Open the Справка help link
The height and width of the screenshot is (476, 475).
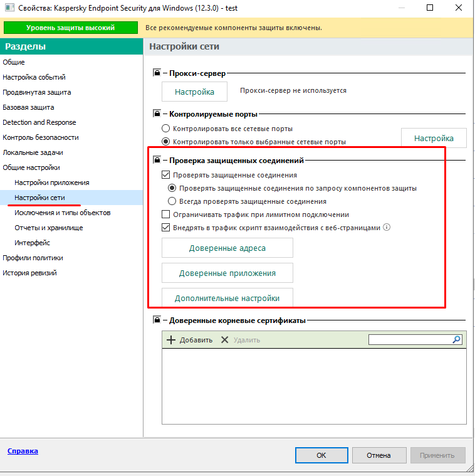tap(23, 451)
